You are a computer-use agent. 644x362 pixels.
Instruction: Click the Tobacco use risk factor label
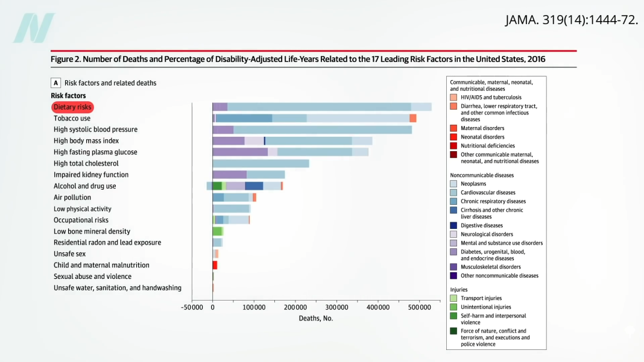[x=72, y=118]
